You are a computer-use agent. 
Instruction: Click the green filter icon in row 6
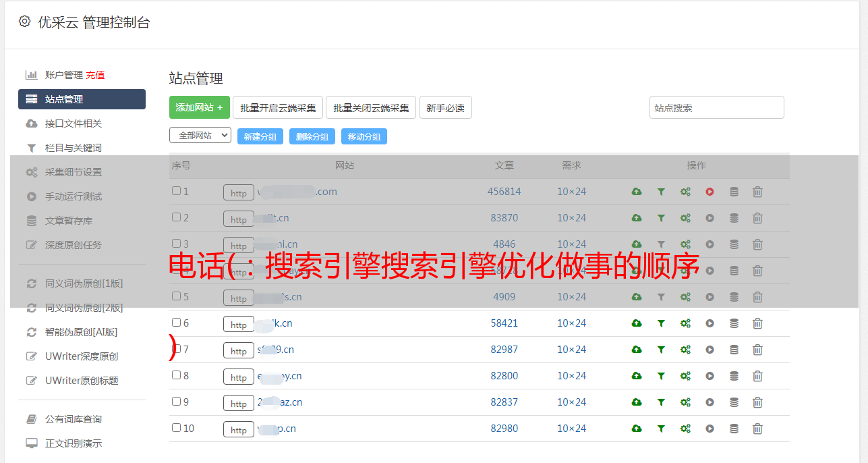[x=661, y=323]
